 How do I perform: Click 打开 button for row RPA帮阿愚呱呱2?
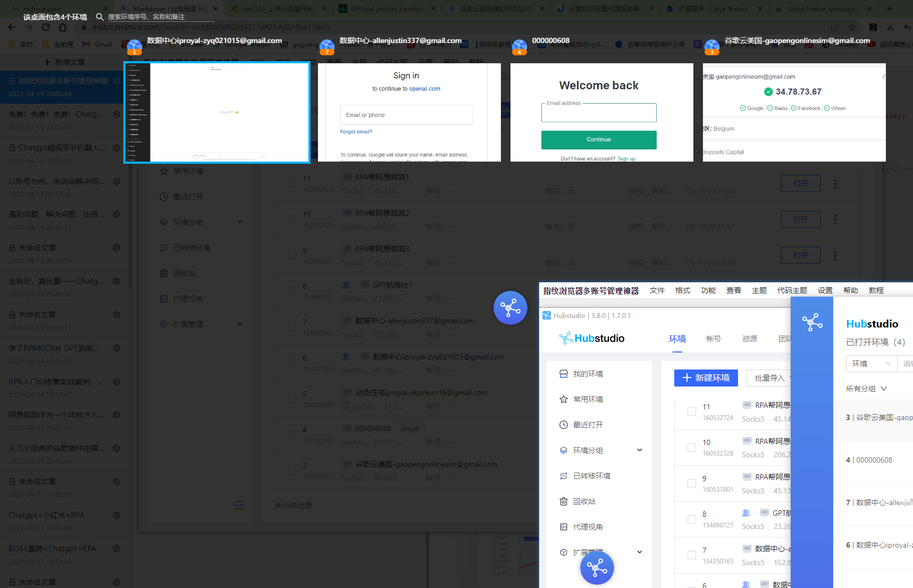801,220
